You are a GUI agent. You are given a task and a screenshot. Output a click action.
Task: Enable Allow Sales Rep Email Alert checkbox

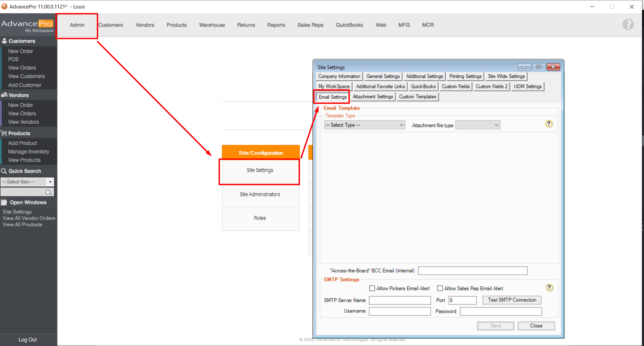pos(440,288)
